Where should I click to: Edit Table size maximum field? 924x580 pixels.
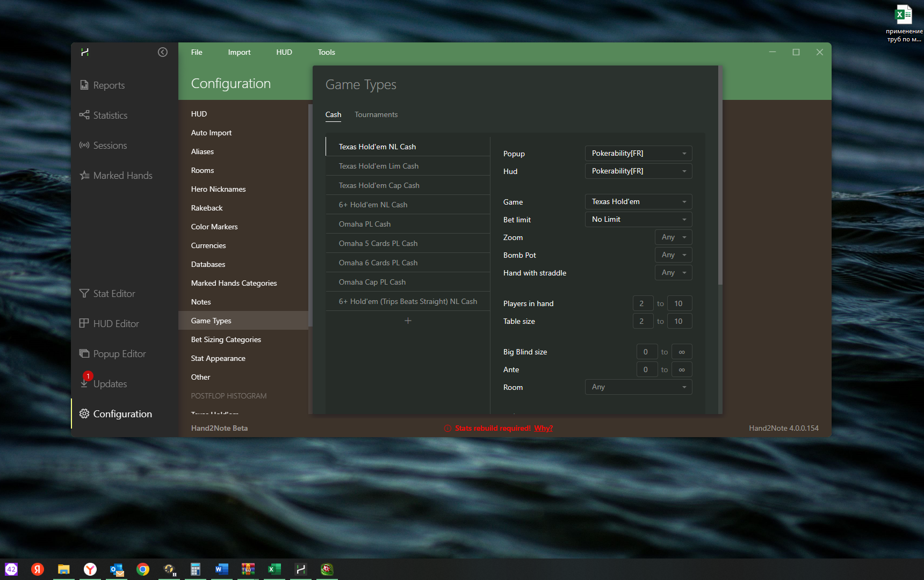[x=679, y=321]
